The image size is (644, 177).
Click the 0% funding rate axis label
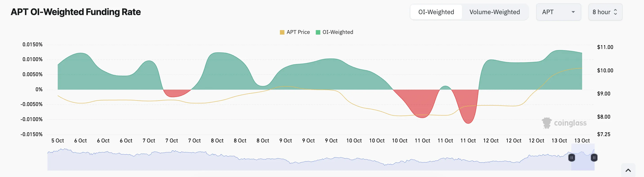(x=39, y=89)
